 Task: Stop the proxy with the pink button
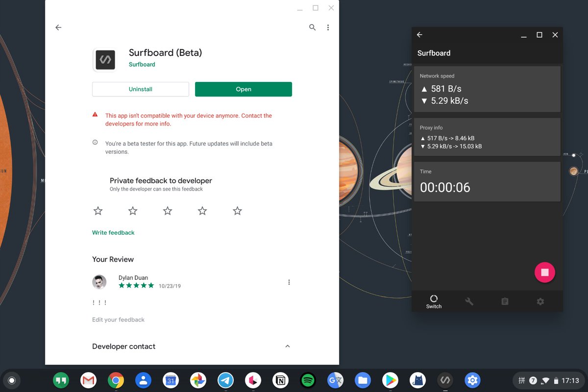pos(544,272)
